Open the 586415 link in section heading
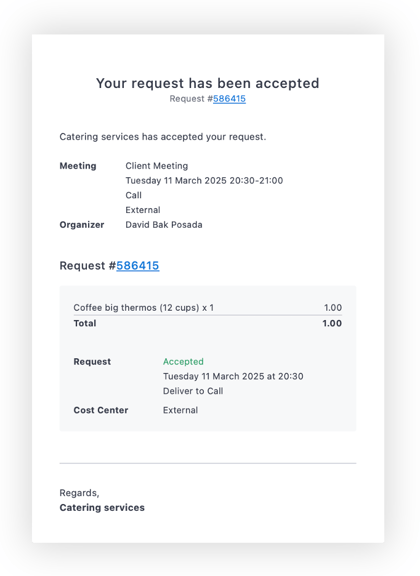Viewport: 420px width, 576px height. [138, 266]
